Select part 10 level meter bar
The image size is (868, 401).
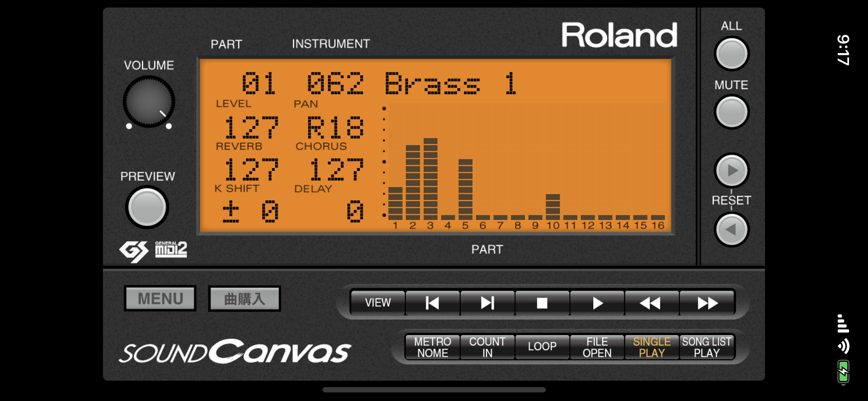tap(553, 207)
